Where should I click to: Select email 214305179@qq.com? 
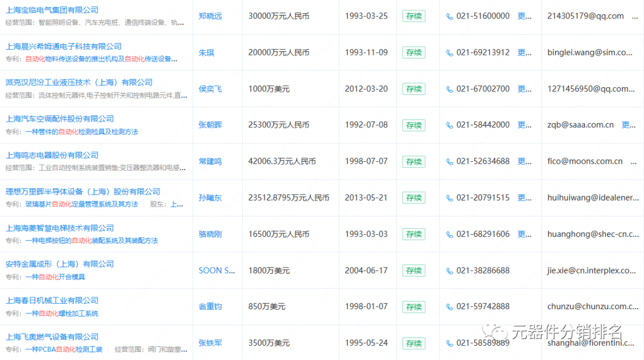(586, 16)
